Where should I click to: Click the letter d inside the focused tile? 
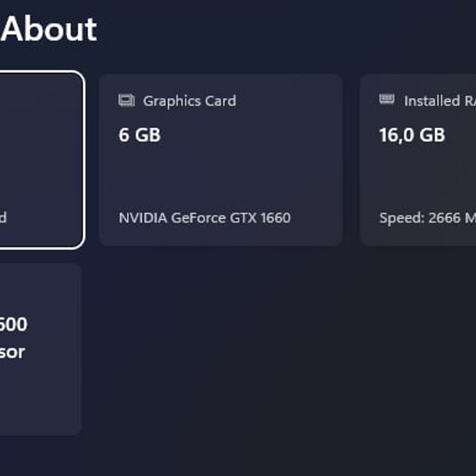tap(3, 218)
